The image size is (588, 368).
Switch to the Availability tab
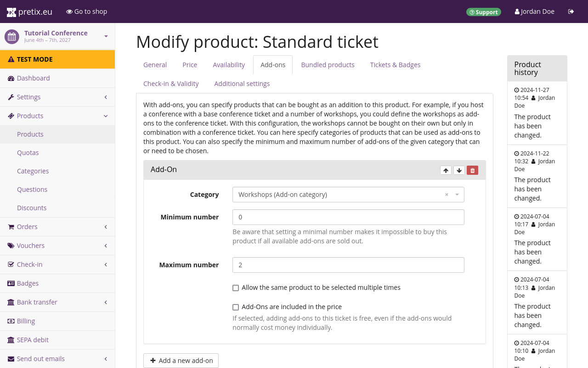click(x=228, y=65)
